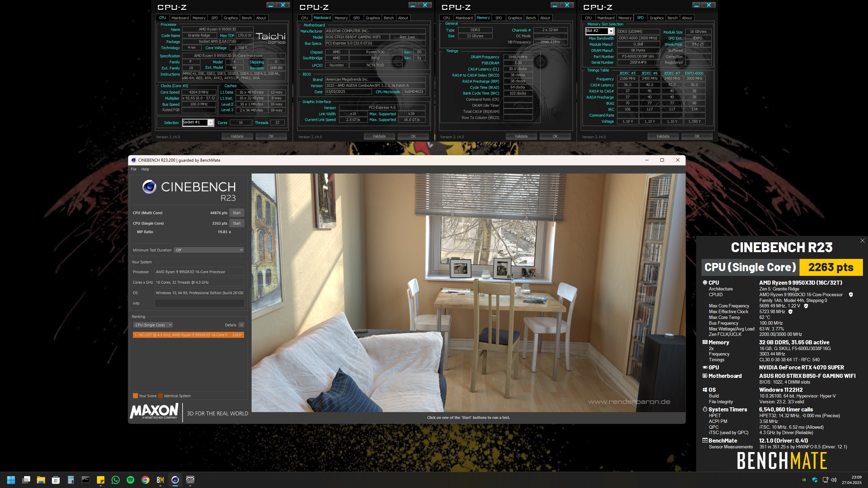Switch to BenchMate via BM taskbar icon
The height and width of the screenshot is (488, 868).
tap(160, 480)
